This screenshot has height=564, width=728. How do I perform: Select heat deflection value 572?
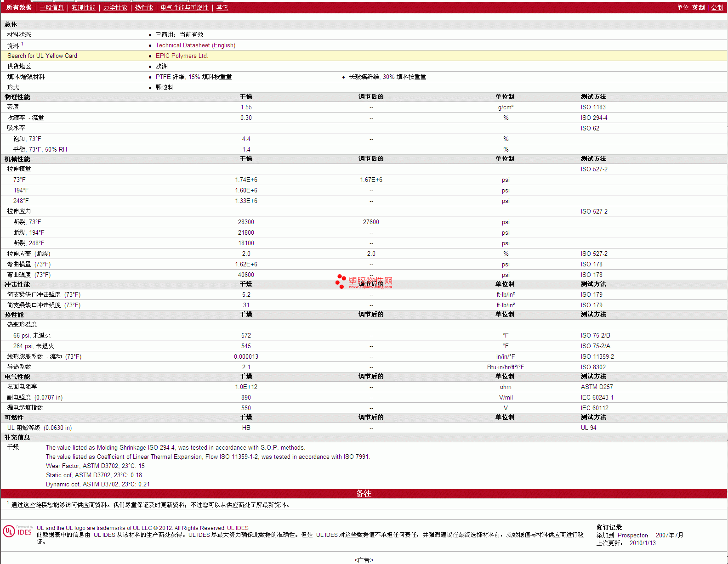(x=246, y=335)
